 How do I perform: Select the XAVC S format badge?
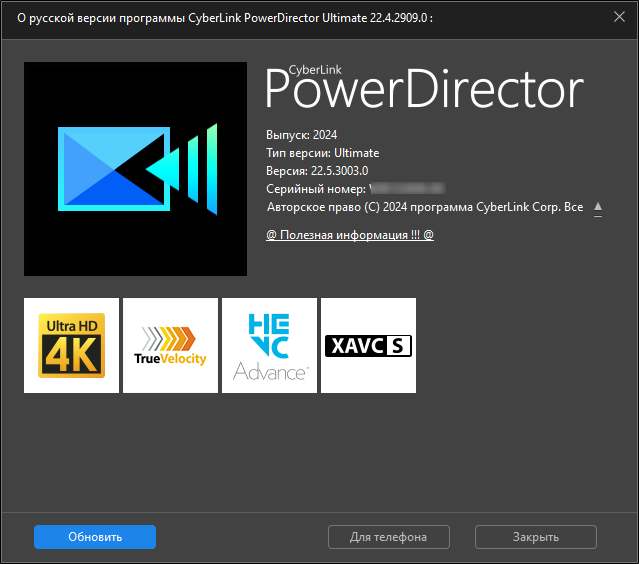[x=368, y=345]
